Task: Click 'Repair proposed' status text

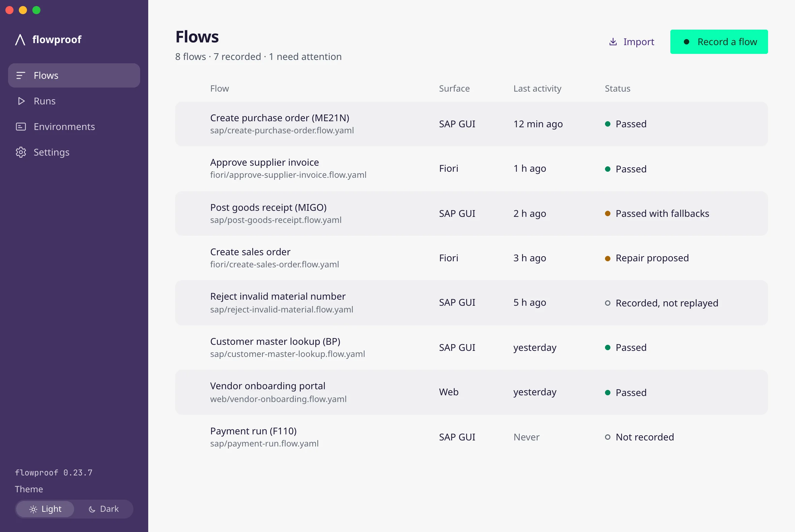Action: [652, 258]
